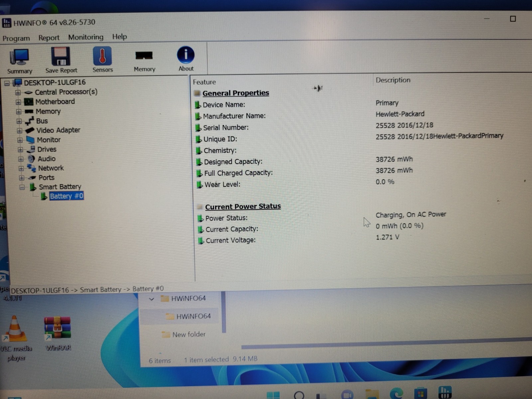Expand the Video Adapter node

(x=20, y=131)
